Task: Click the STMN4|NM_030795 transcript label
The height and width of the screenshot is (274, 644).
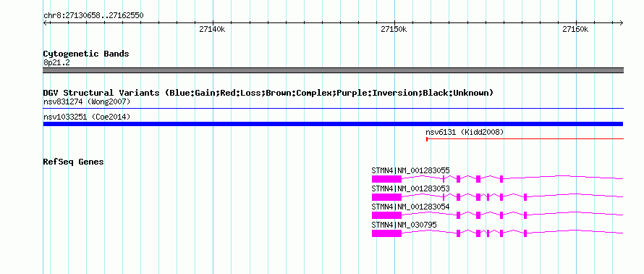Action: click(404, 225)
